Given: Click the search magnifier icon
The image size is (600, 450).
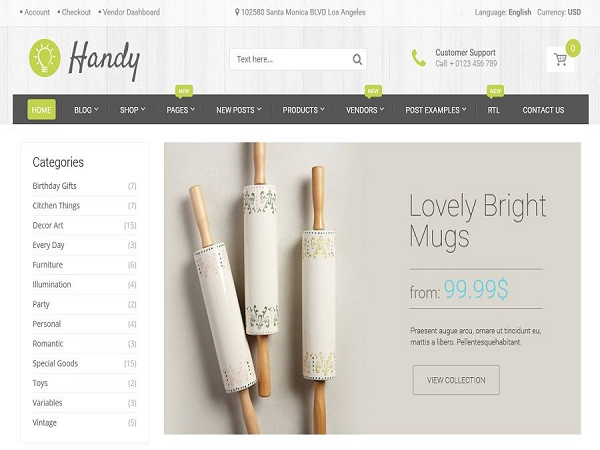Looking at the screenshot, I should (357, 59).
